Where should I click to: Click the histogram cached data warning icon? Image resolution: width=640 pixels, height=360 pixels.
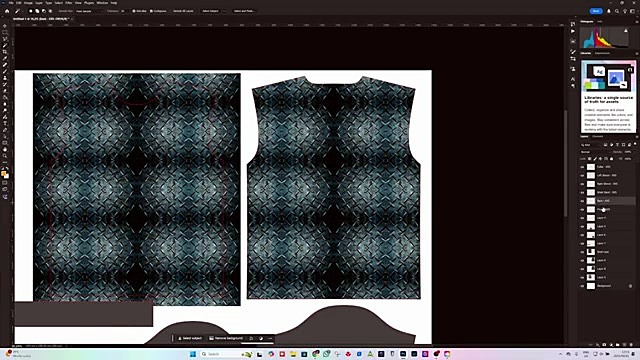626,31
